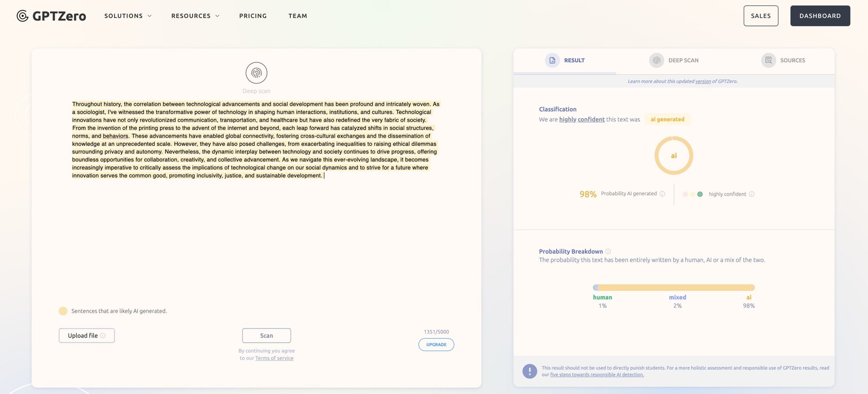Click the info icon next to highly confident

[x=751, y=194]
